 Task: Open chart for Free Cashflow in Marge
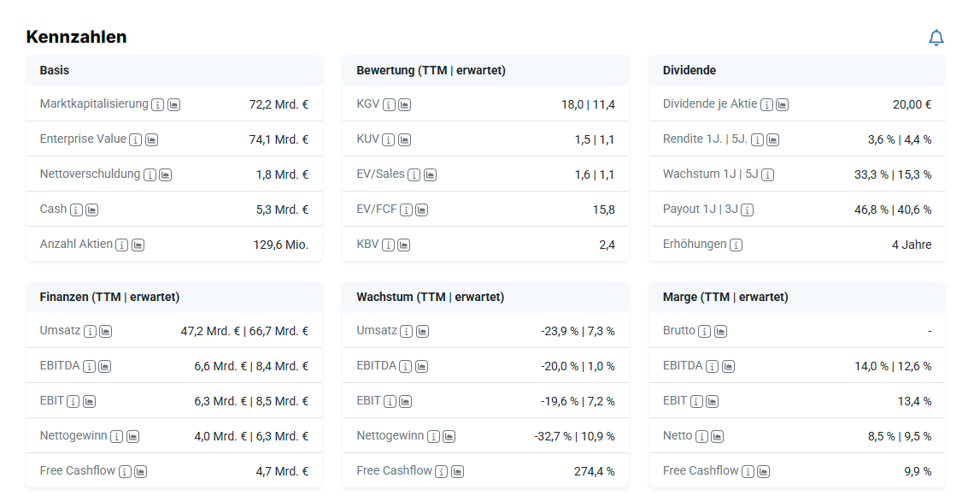(x=764, y=471)
